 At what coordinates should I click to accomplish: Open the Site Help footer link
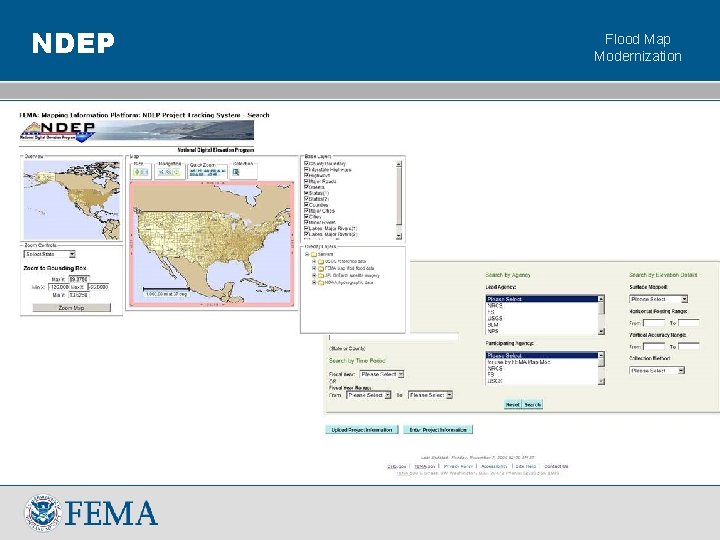coord(526,467)
